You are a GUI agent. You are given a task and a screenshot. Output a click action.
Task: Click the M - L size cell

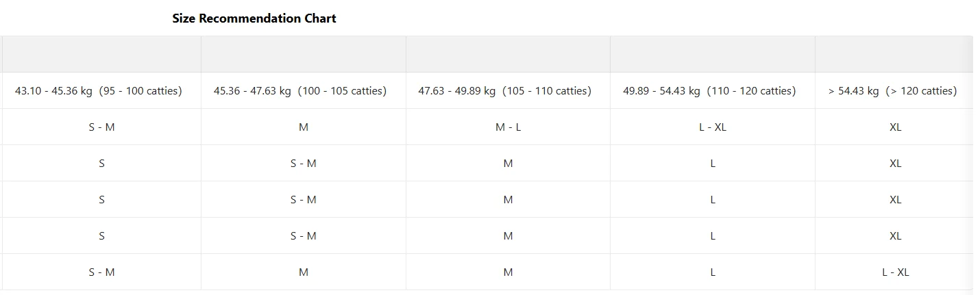(x=509, y=127)
